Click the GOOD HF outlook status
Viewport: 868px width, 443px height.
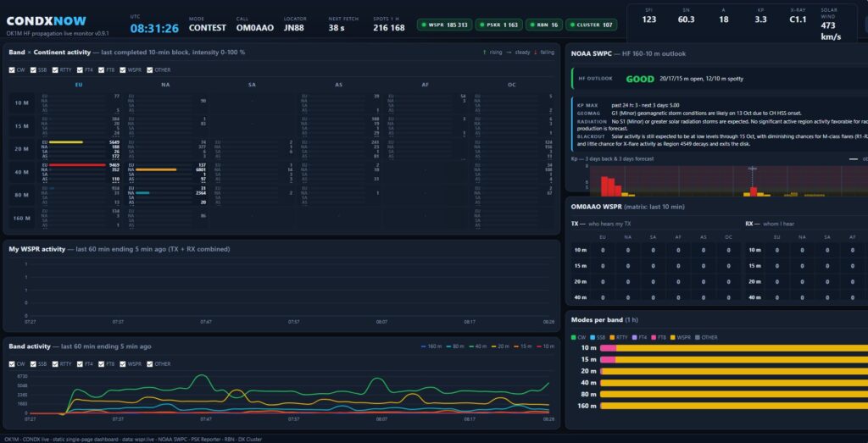[x=640, y=79]
